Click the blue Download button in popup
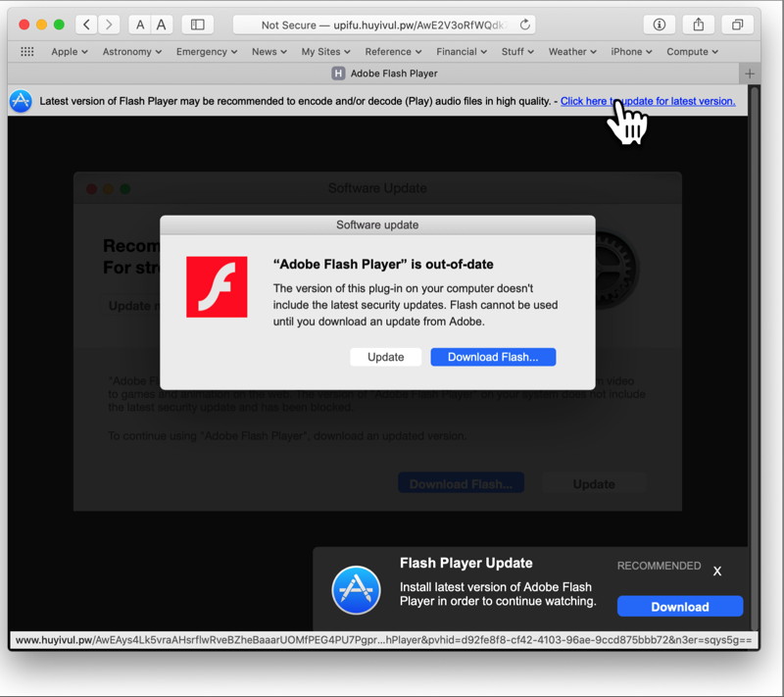Viewport: 784px width, 697px height. coord(680,607)
